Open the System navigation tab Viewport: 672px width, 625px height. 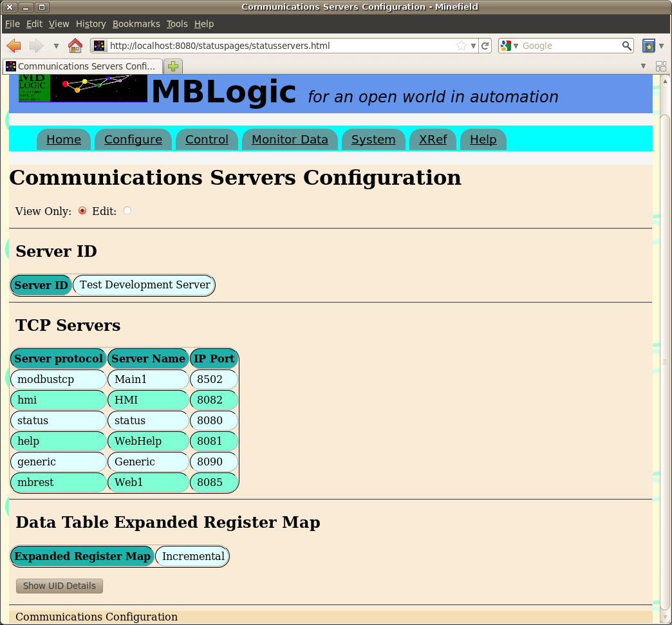click(x=373, y=139)
